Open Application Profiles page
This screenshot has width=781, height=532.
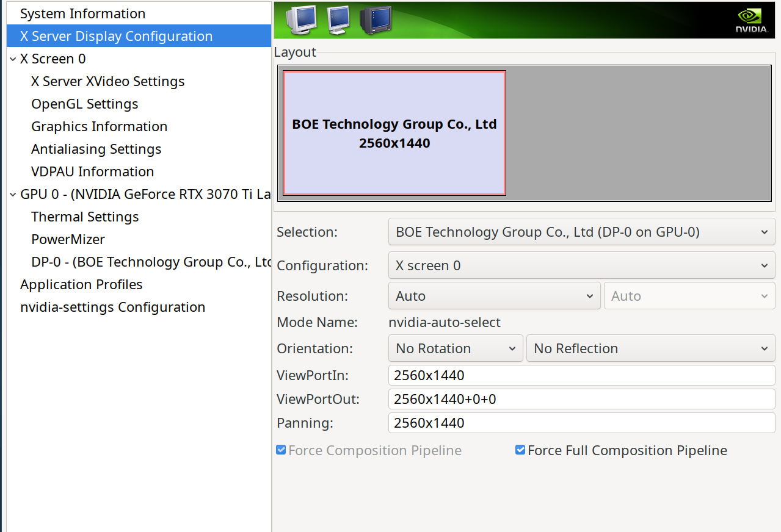[x=81, y=284]
